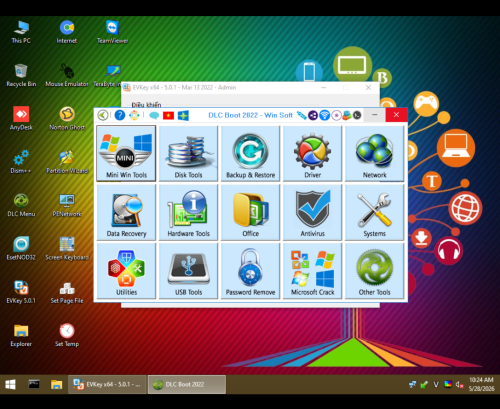
Task: Click the blue Wi-Fi icon in title bar
Action: (324, 115)
